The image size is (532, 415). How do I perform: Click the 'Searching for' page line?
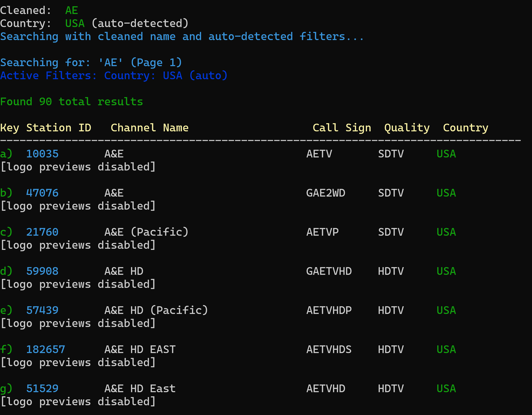91,63
